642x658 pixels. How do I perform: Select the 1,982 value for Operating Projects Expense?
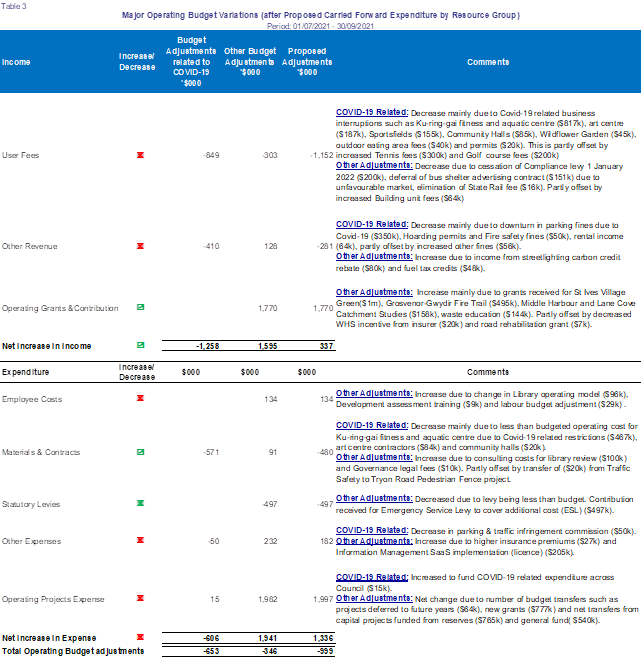[x=268, y=599]
